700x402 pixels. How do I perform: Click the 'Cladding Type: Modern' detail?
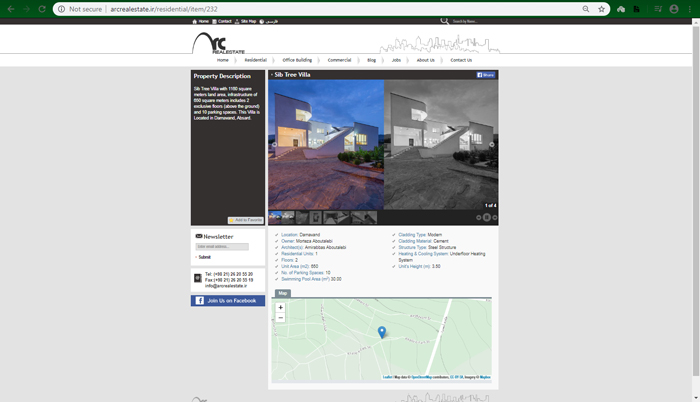coord(420,234)
